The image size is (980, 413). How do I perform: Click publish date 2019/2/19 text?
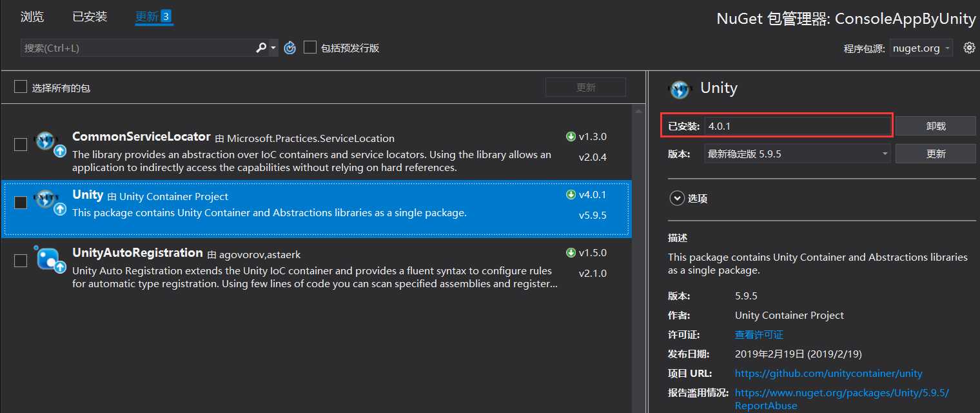coord(798,354)
